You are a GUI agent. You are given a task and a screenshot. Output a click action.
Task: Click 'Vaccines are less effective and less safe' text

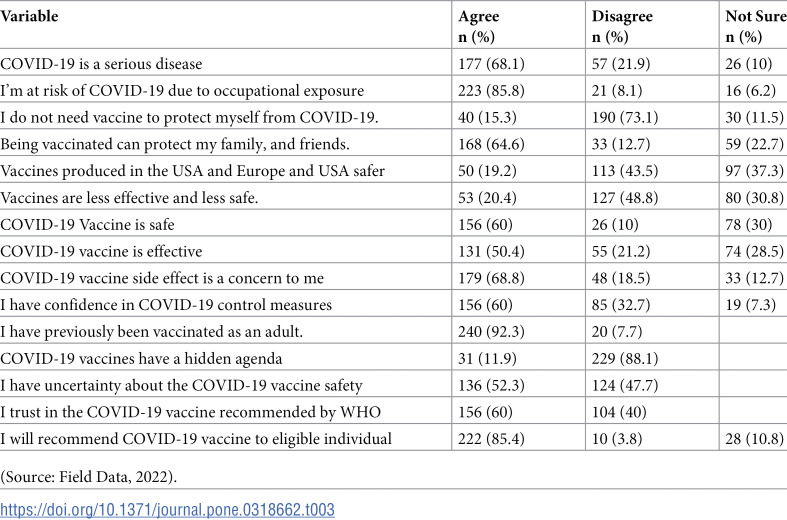pos(129,198)
